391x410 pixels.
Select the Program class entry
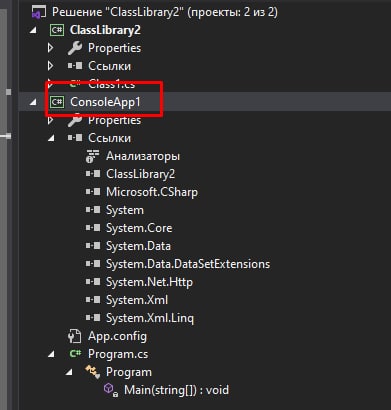[x=129, y=372]
